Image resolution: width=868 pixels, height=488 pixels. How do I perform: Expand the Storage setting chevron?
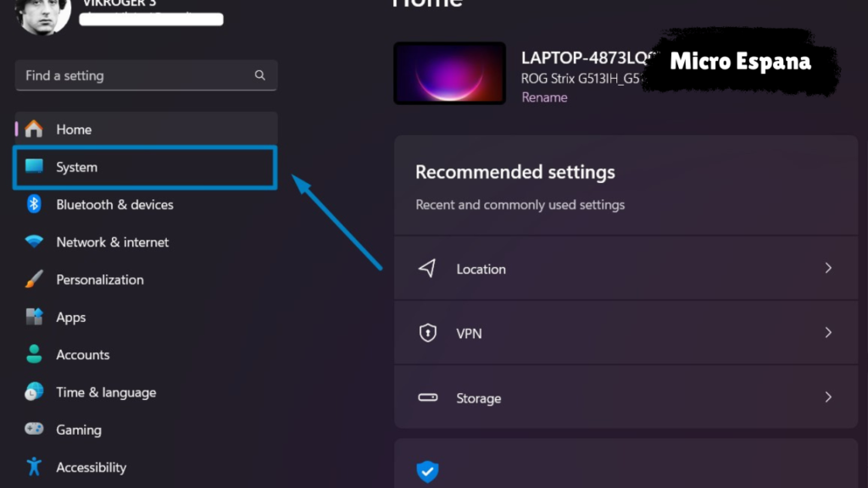[x=828, y=397]
